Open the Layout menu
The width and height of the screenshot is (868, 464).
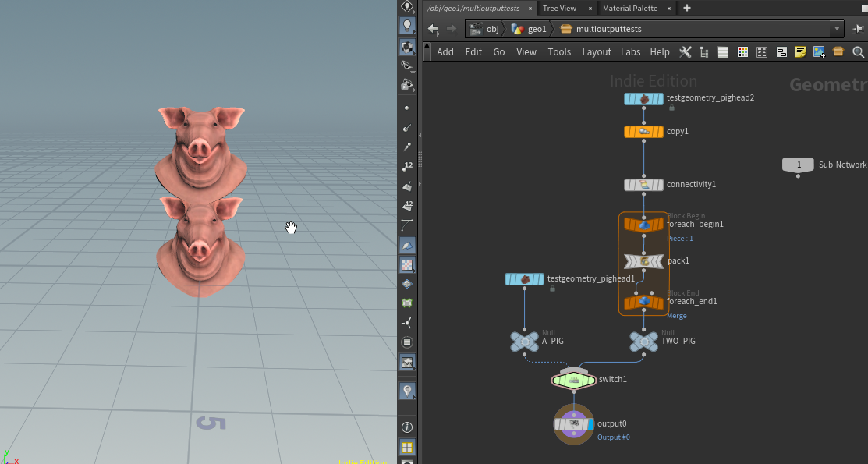[x=597, y=52]
